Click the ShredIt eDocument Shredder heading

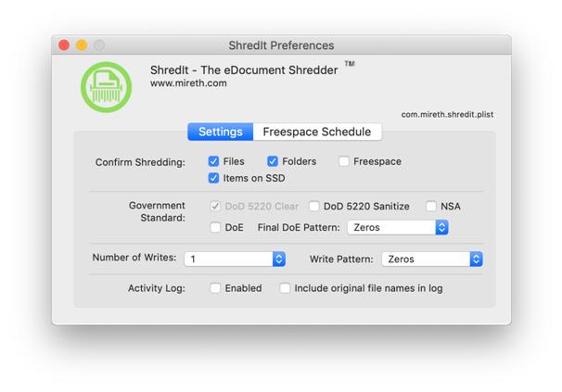(x=244, y=70)
